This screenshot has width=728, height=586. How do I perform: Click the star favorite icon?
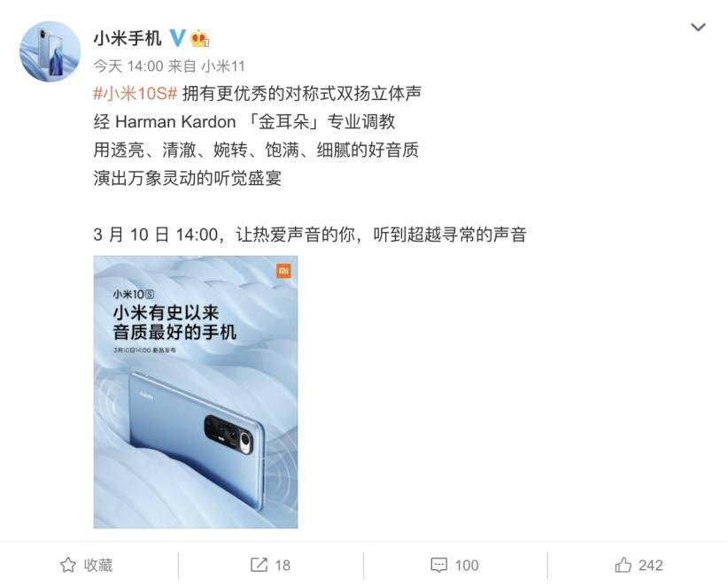(x=68, y=565)
